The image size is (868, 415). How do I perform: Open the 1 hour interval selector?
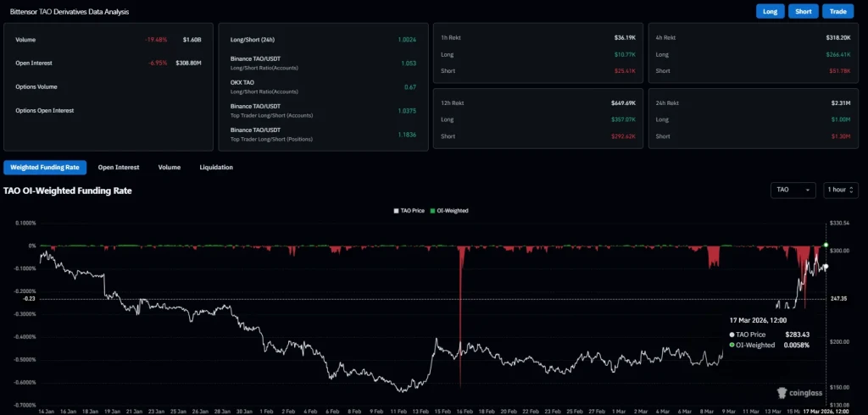click(840, 190)
